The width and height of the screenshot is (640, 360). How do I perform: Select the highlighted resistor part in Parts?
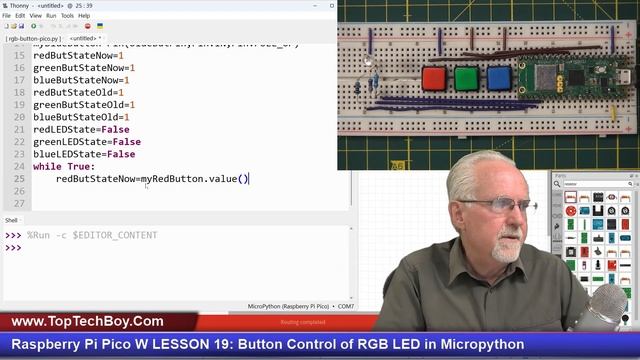pos(571,198)
